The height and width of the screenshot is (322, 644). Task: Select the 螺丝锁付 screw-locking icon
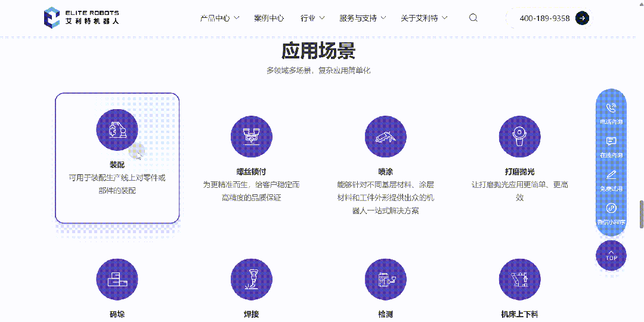[x=252, y=136]
